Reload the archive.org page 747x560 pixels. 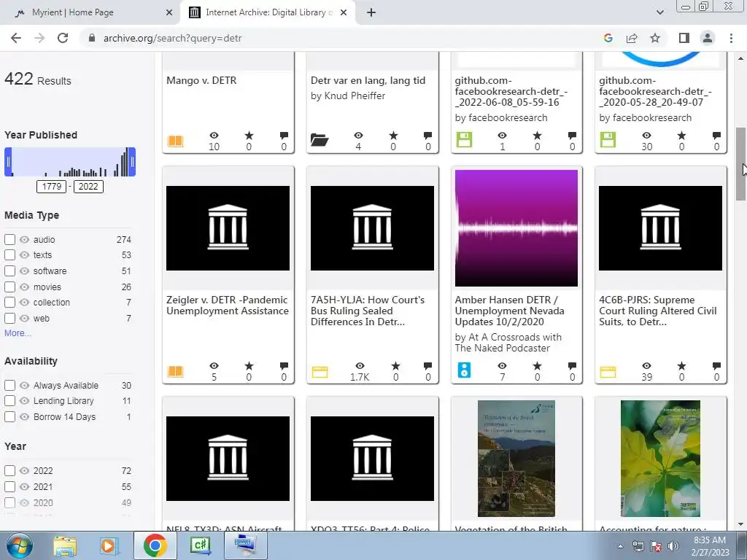(63, 38)
